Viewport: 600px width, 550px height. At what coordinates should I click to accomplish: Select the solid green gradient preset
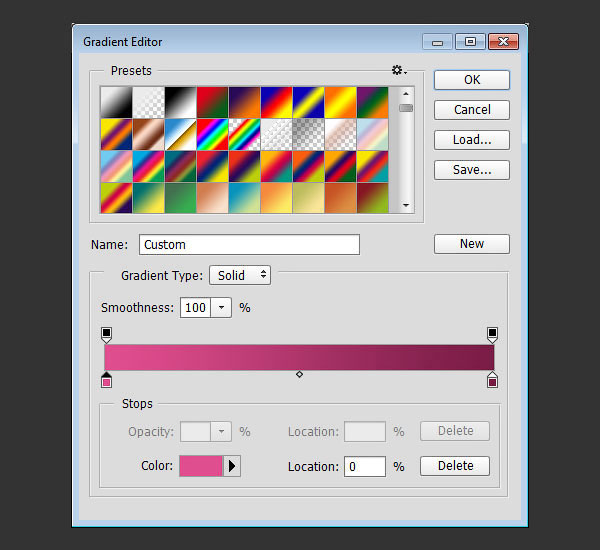coord(180,198)
